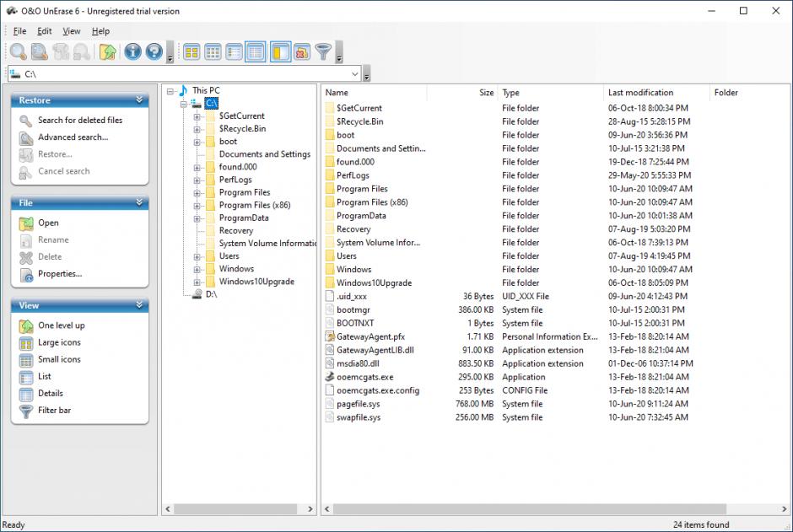Expand the Users folder in tree
Viewport: 793px width, 532px height.
[x=197, y=256]
